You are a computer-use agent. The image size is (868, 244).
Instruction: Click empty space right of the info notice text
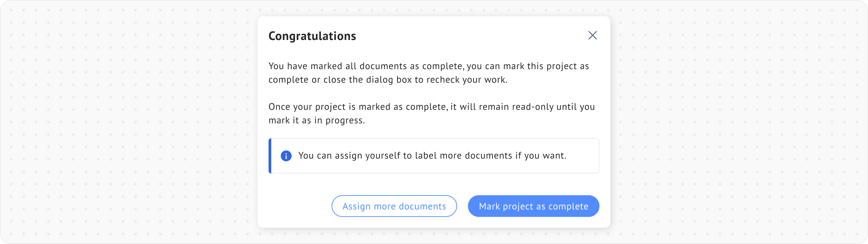[x=583, y=156]
